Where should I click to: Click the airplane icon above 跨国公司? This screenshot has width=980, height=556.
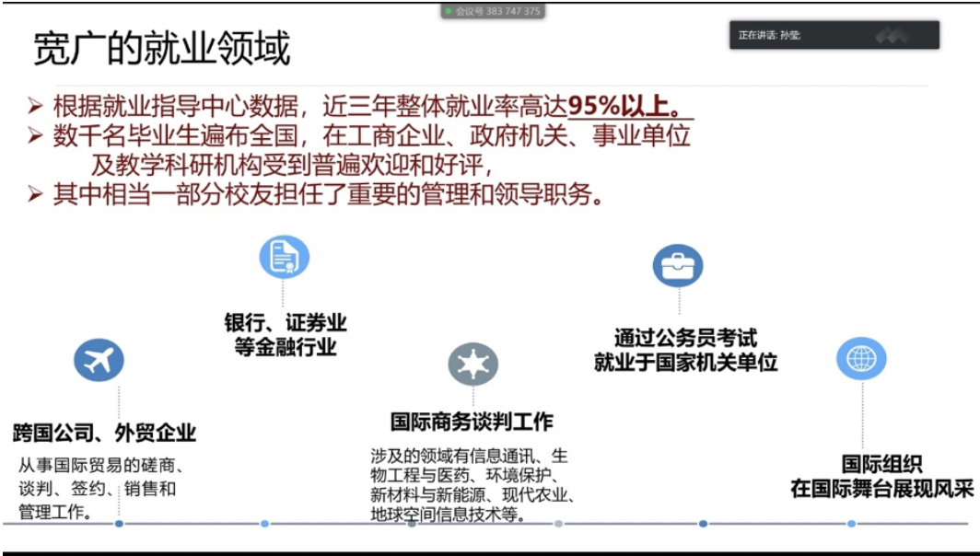[x=99, y=360]
